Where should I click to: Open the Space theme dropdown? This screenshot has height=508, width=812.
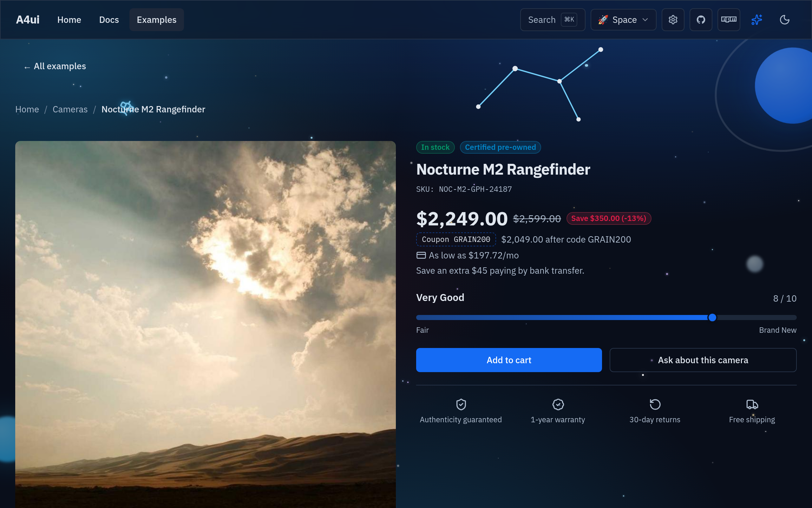(623, 20)
